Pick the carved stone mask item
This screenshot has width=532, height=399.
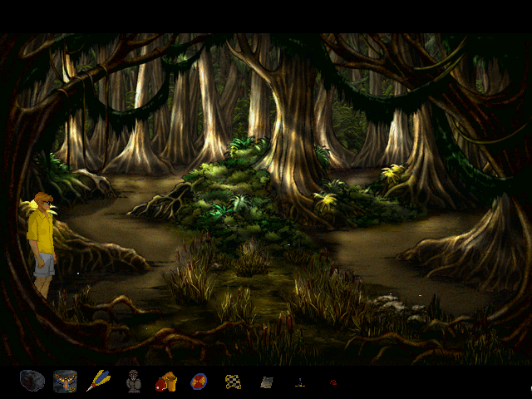pos(65,381)
